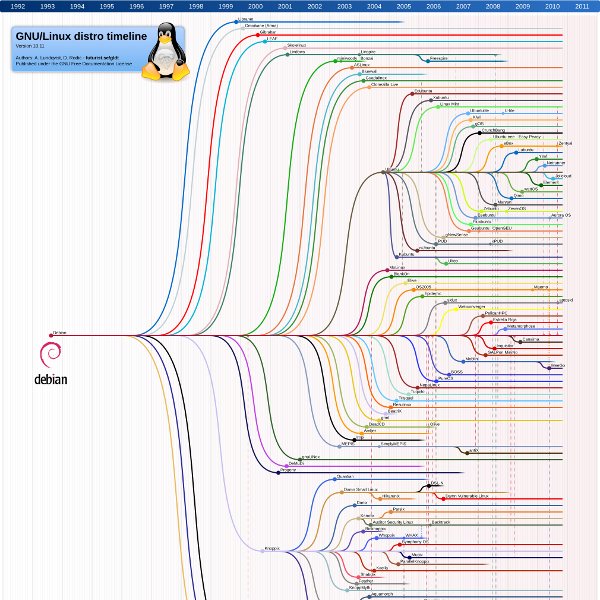Image resolution: width=600 pixels, height=600 pixels.
Task: Click the debian wordmark text
Action: [x=51, y=379]
